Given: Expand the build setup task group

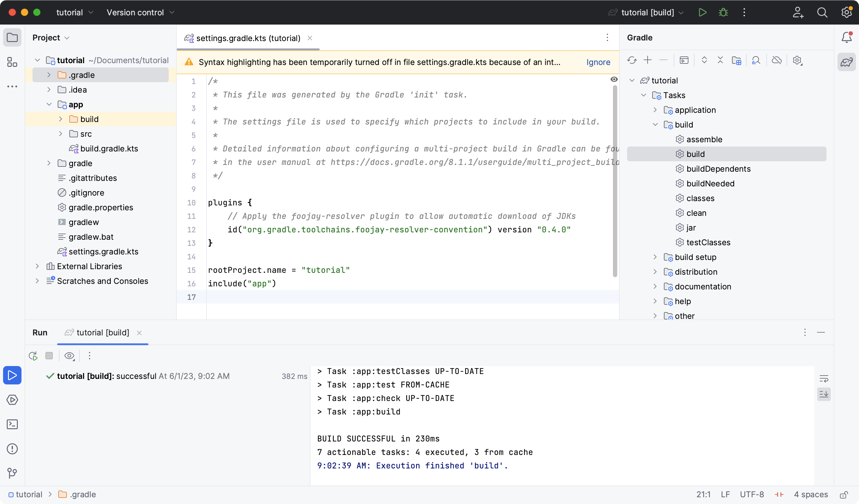Looking at the screenshot, I should [655, 257].
